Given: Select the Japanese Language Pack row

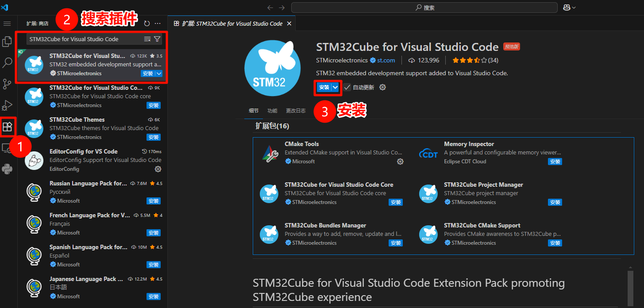Looking at the screenshot, I should click(x=93, y=288).
